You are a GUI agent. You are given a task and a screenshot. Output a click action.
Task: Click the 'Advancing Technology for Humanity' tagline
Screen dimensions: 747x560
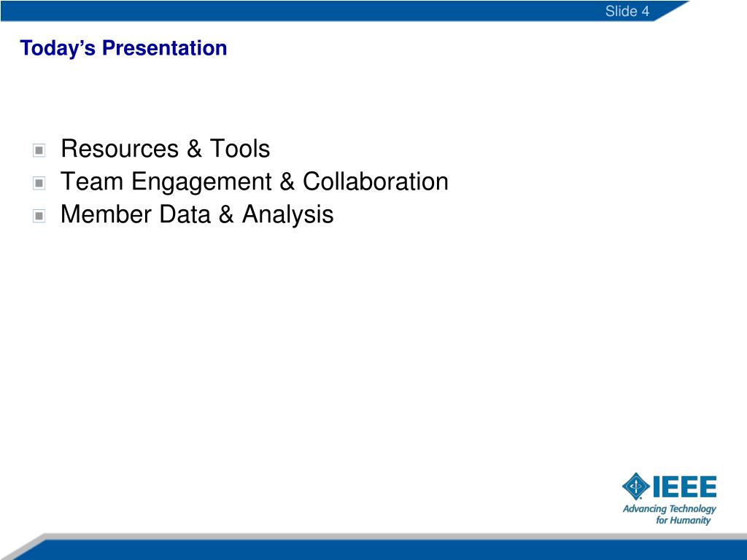[670, 514]
